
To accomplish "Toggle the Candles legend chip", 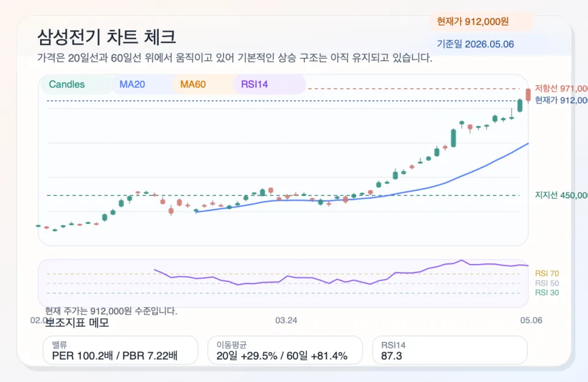I will coord(77,85).
